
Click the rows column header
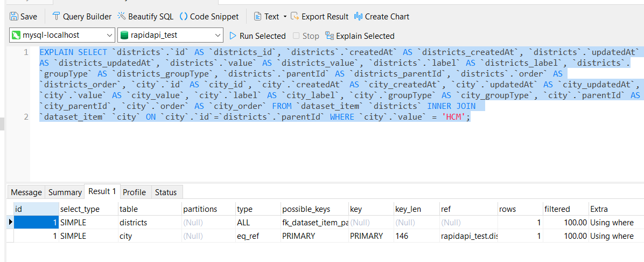[520, 209]
